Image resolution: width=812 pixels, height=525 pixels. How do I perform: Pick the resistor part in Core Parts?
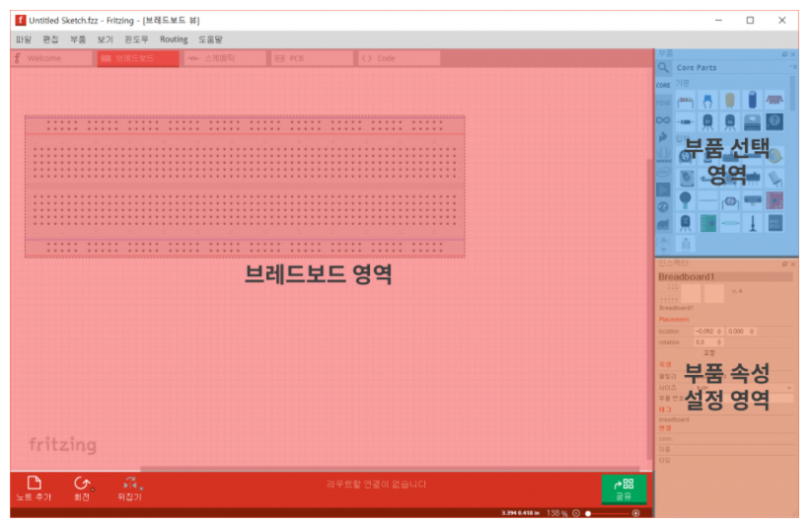(685, 101)
